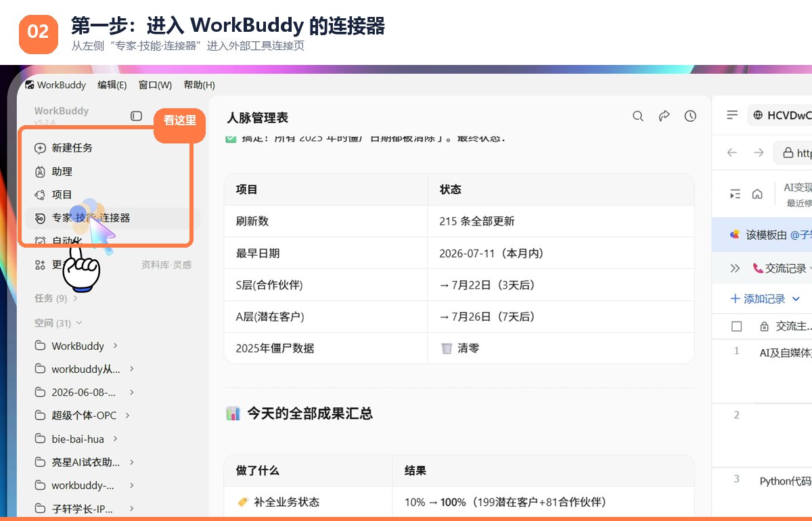Image resolution: width=812 pixels, height=521 pixels.
Task: Open history via the clock icon
Action: click(x=690, y=116)
